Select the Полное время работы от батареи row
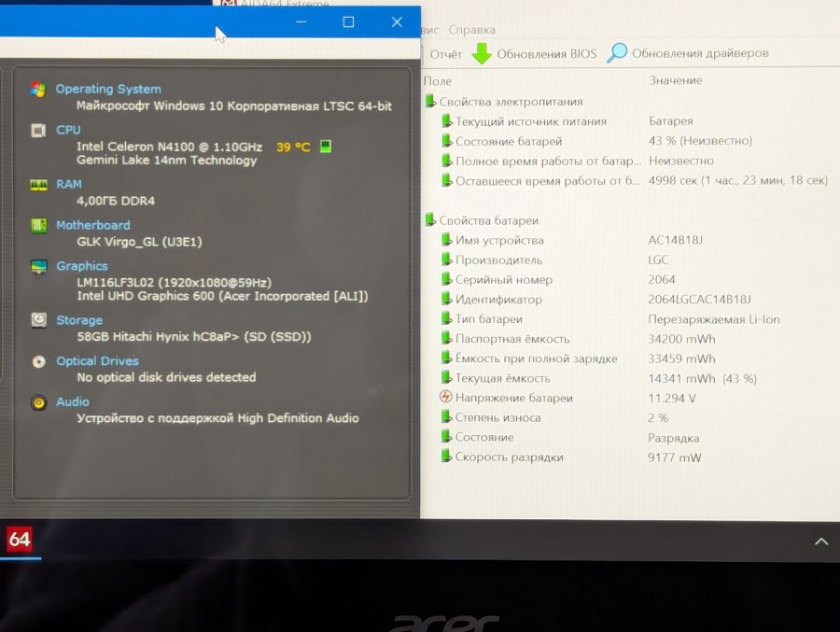 tap(578, 161)
